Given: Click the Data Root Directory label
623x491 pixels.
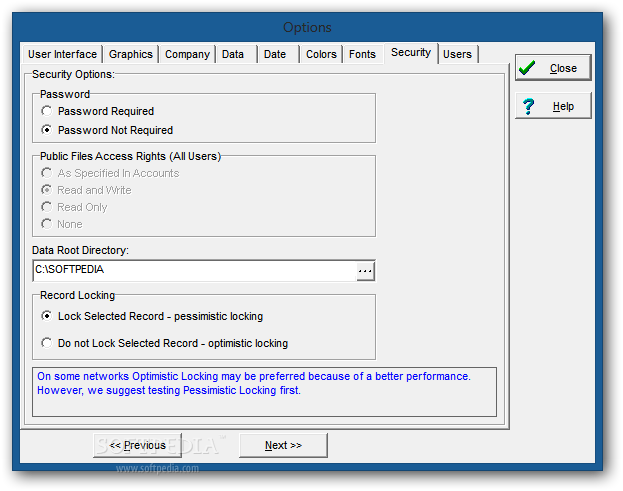Looking at the screenshot, I should pos(80,250).
